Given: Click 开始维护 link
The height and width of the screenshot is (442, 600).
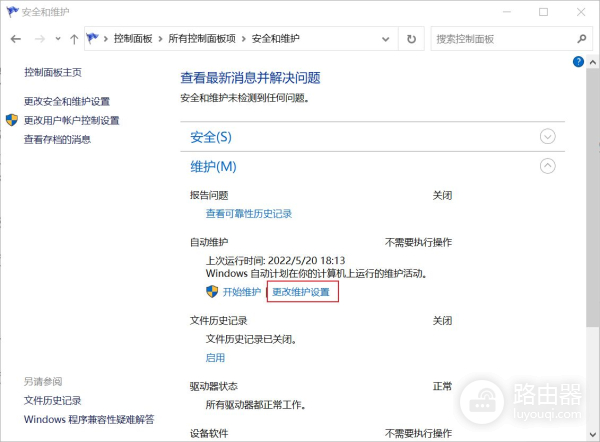Looking at the screenshot, I should click(242, 292).
